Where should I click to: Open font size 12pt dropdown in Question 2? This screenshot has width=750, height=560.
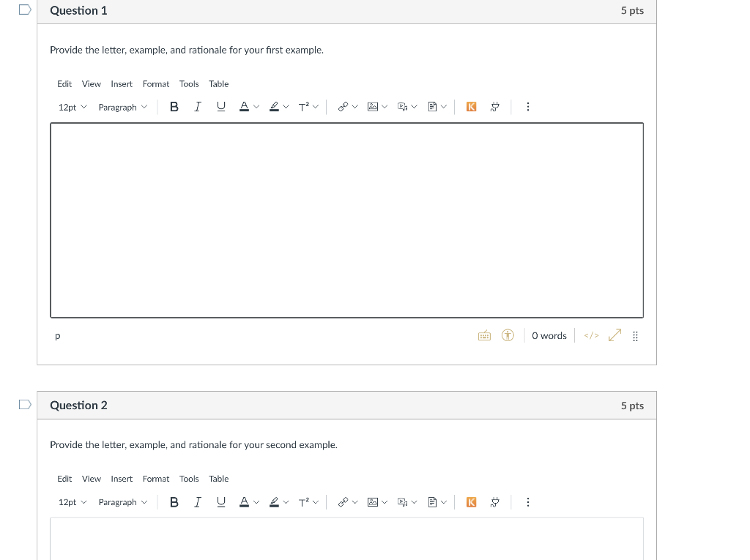pos(73,502)
